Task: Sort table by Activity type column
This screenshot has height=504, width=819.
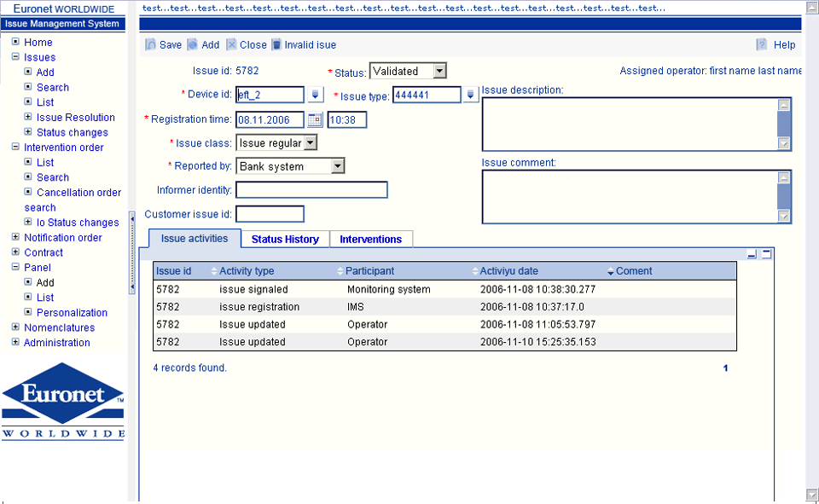Action: 247,271
